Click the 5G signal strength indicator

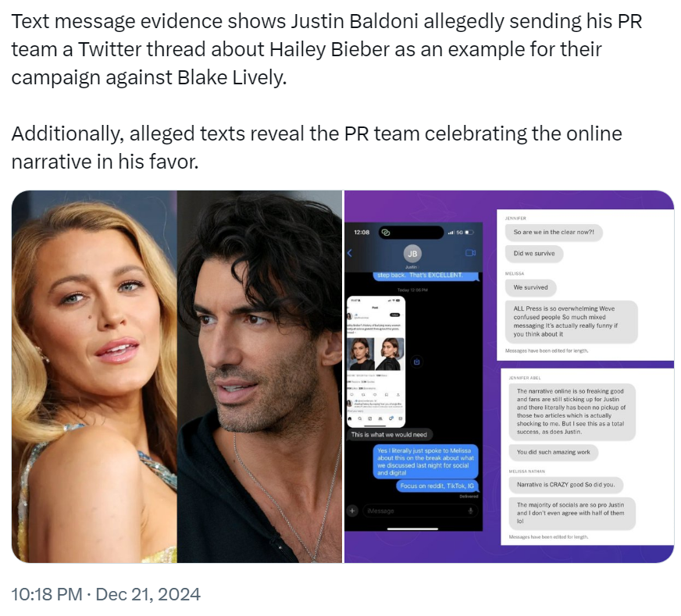point(455,232)
